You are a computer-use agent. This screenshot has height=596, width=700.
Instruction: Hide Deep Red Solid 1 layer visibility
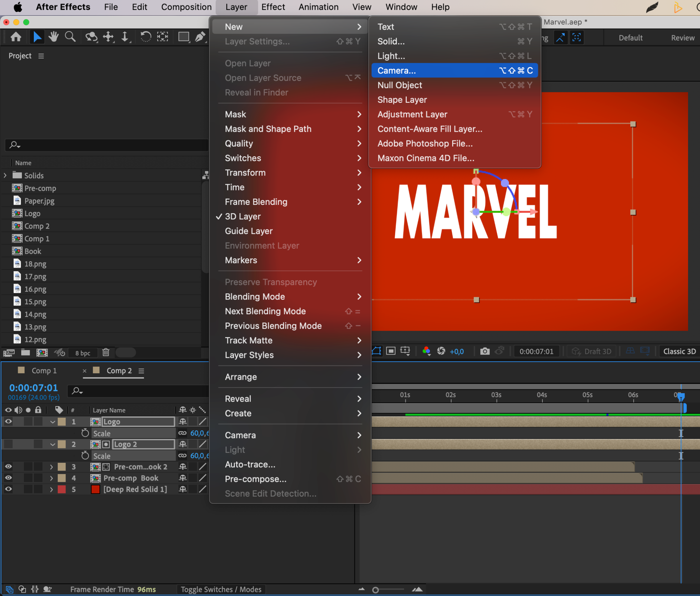(x=8, y=489)
